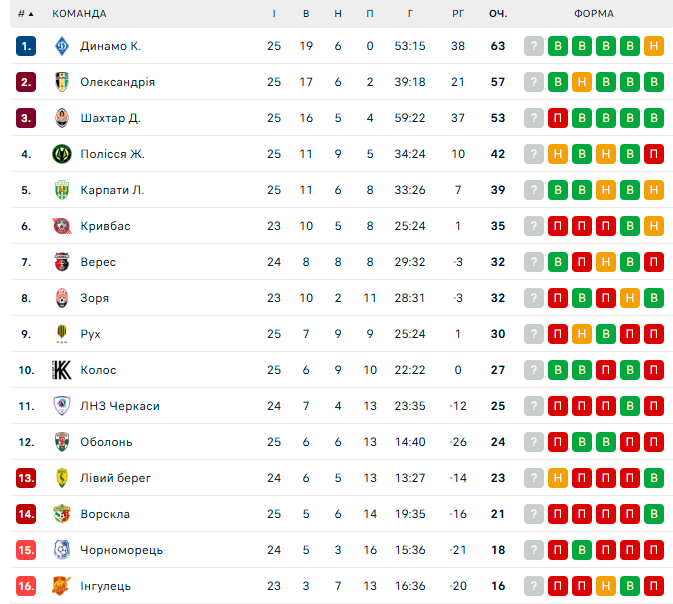
Task: Click the Шахтар Д. club logo
Action: [x=62, y=118]
